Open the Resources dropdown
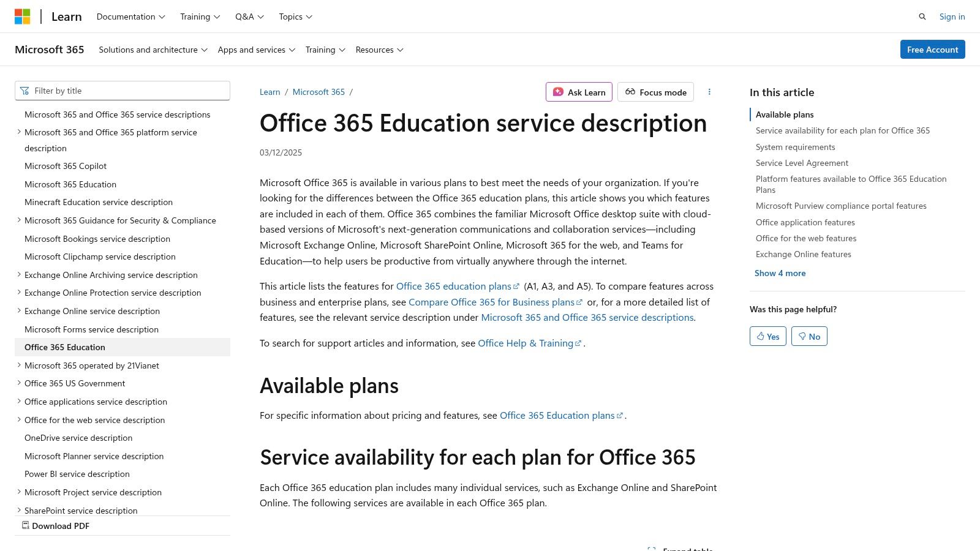Viewport: 980px width, 551px height. pos(379,50)
